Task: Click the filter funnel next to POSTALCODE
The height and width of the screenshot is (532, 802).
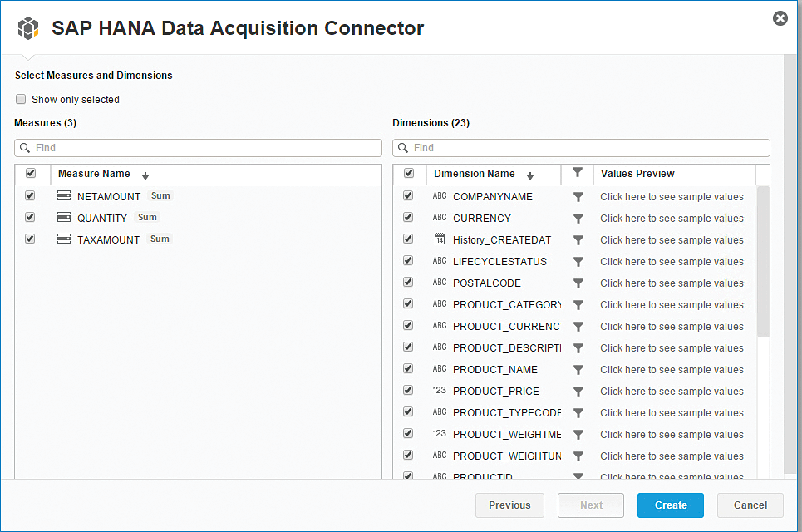Action: (x=578, y=283)
